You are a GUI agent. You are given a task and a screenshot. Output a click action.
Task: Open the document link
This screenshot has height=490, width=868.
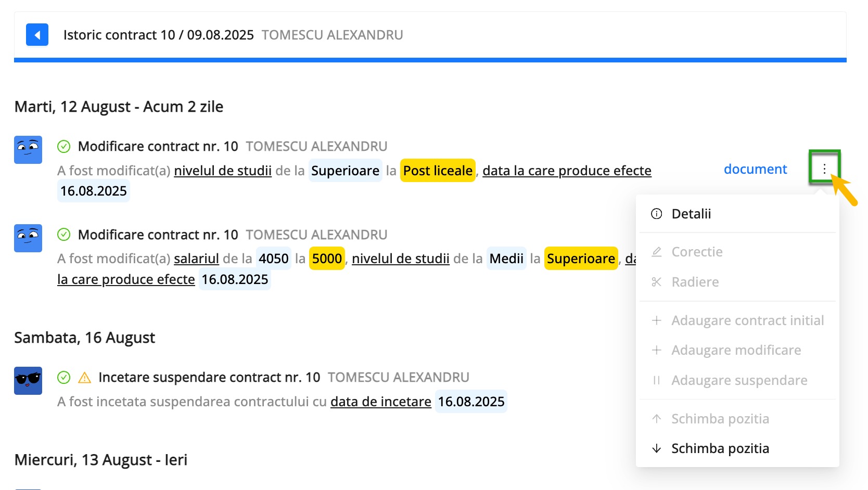tap(755, 169)
